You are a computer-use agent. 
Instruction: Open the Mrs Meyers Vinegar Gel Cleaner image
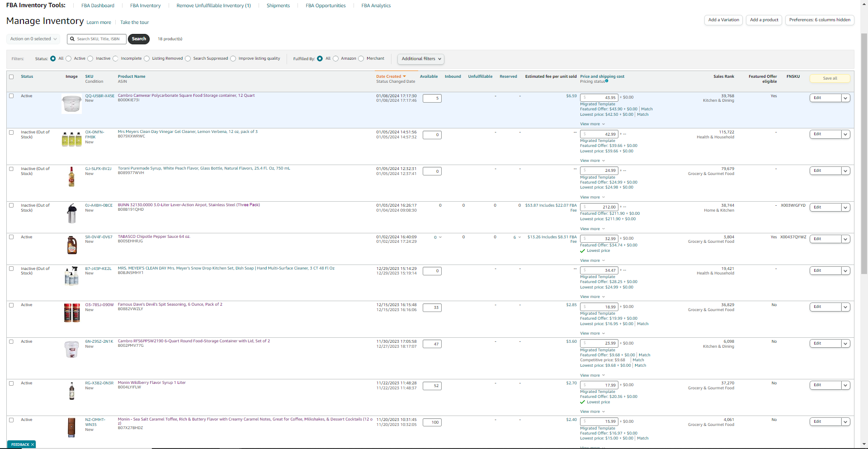71,139
